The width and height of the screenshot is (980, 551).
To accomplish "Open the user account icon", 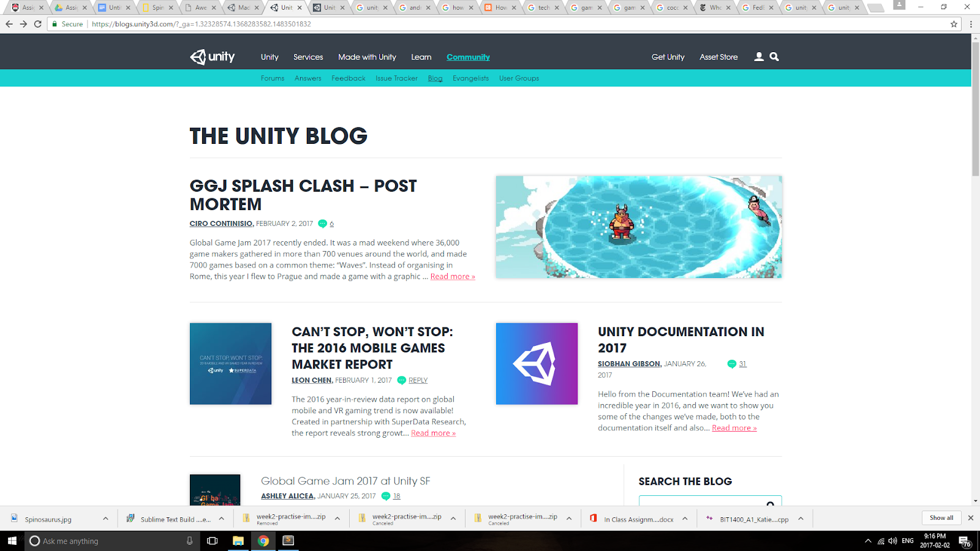I will click(x=759, y=56).
